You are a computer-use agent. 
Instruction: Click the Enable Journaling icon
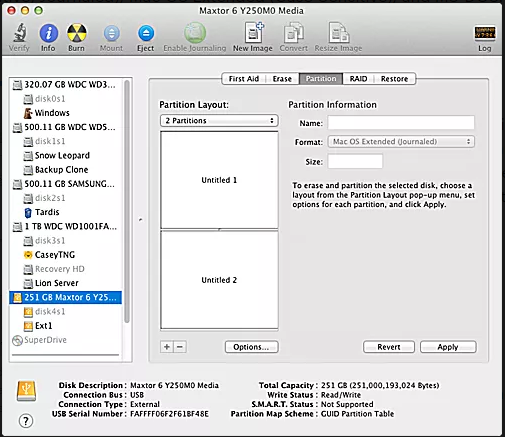point(195,33)
